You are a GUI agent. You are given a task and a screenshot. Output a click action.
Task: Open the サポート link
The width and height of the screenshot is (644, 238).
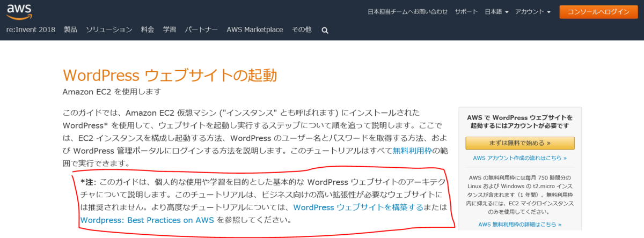pyautogui.click(x=466, y=11)
